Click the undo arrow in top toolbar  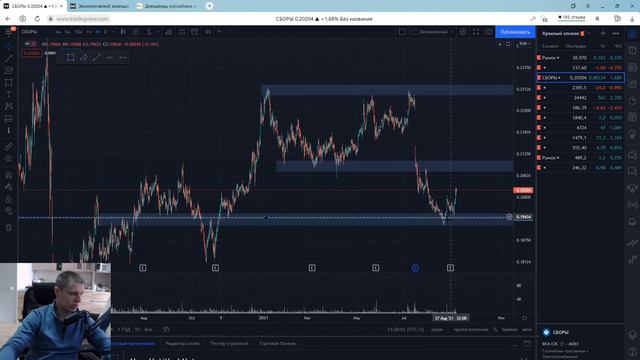pos(220,32)
